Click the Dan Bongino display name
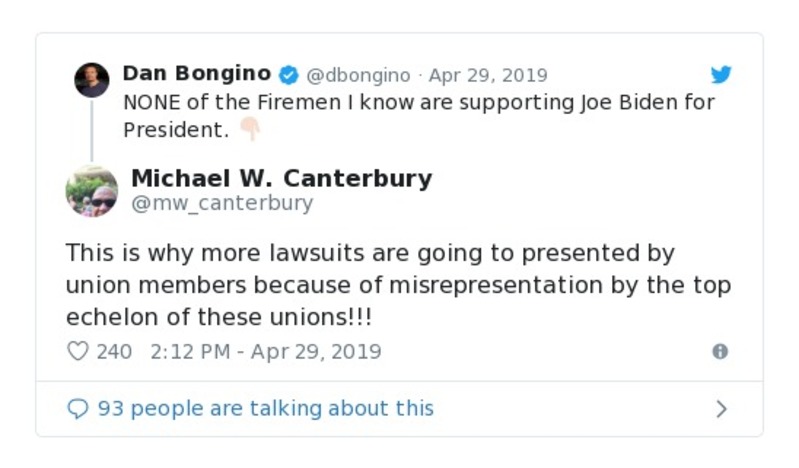This screenshot has width=799, height=468. click(196, 74)
